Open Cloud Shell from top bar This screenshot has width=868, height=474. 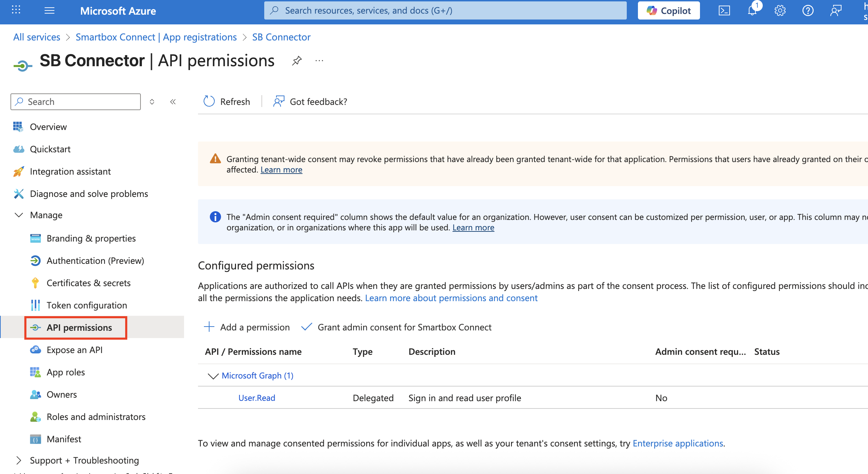coord(724,10)
